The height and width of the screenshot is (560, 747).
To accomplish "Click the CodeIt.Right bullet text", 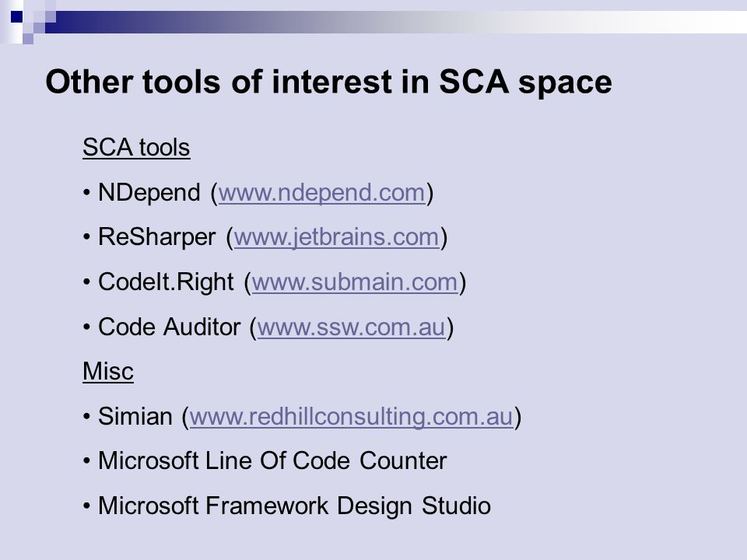I will 166,282.
